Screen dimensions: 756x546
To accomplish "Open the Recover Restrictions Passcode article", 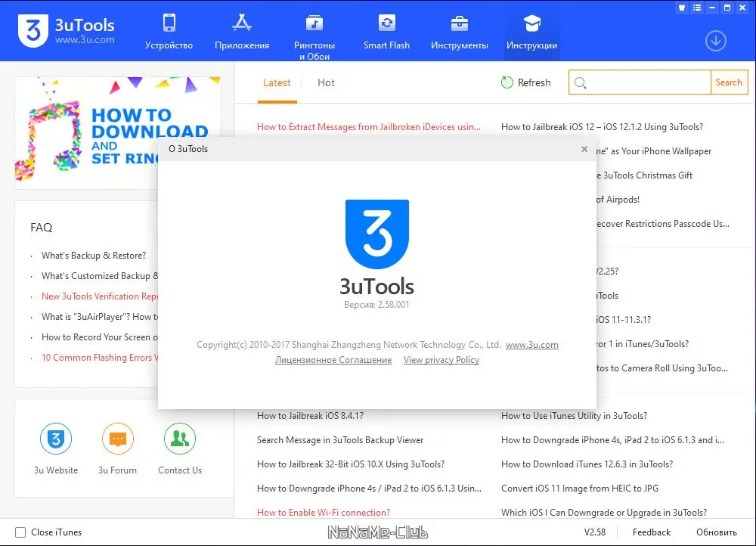I will click(663, 223).
